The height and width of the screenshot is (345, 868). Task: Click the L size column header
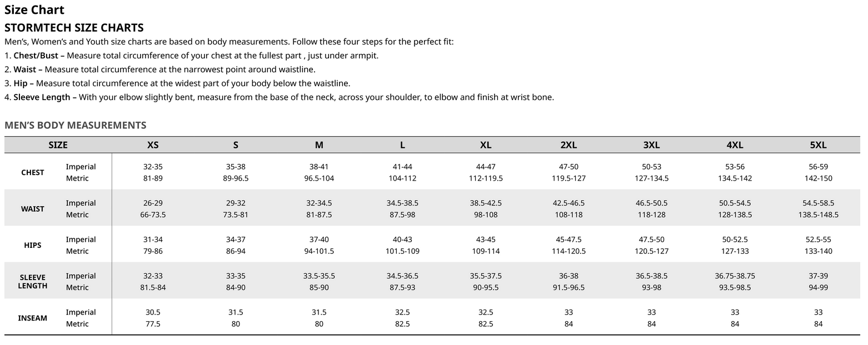[x=402, y=145]
